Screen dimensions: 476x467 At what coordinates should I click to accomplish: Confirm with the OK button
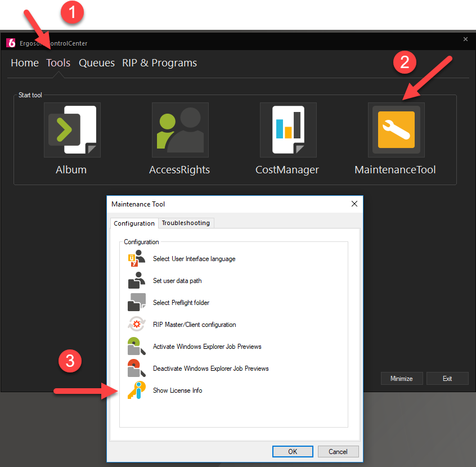coord(293,451)
